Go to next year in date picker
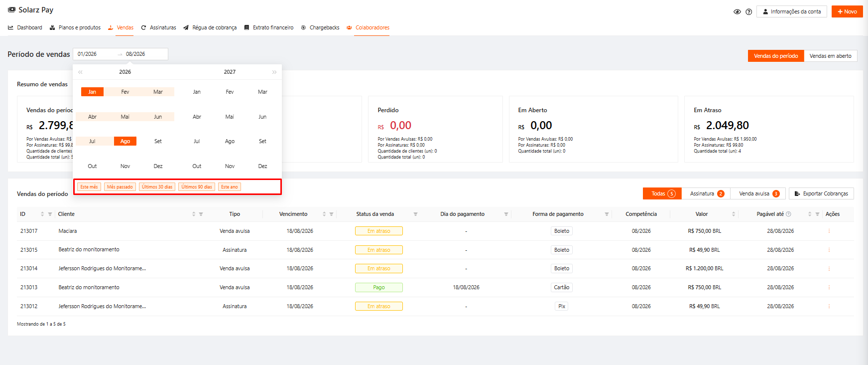The image size is (868, 365). 274,72
